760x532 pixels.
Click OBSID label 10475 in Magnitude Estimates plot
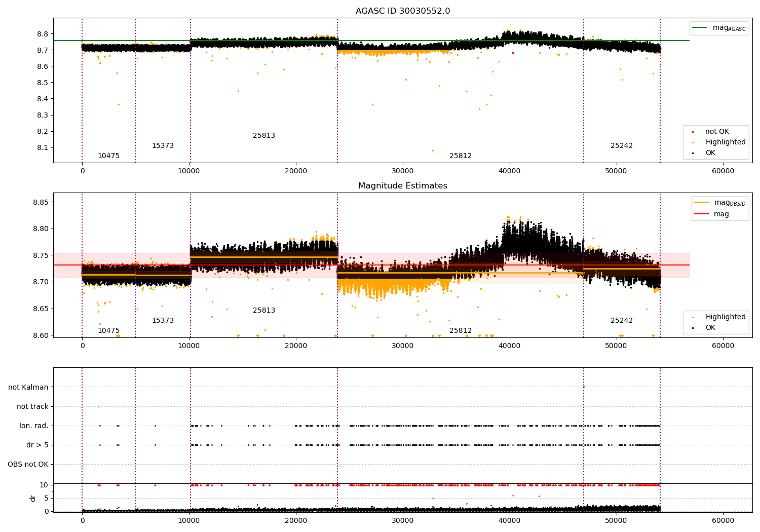(x=109, y=330)
